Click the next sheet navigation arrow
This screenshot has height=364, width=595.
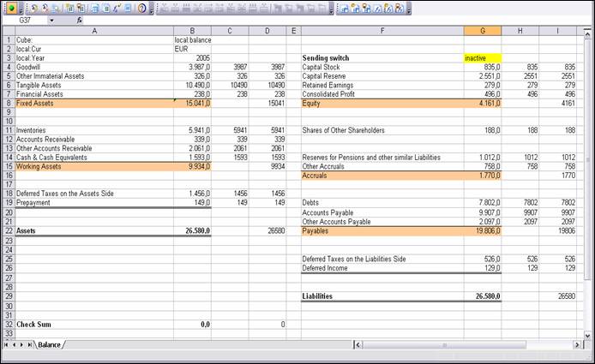pos(23,344)
